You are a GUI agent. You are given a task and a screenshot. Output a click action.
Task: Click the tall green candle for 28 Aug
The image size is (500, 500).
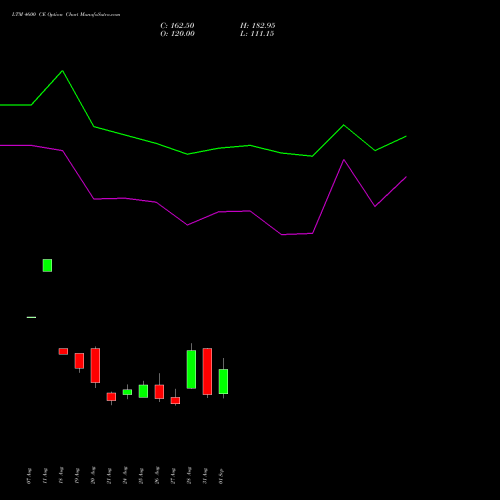pos(191,369)
